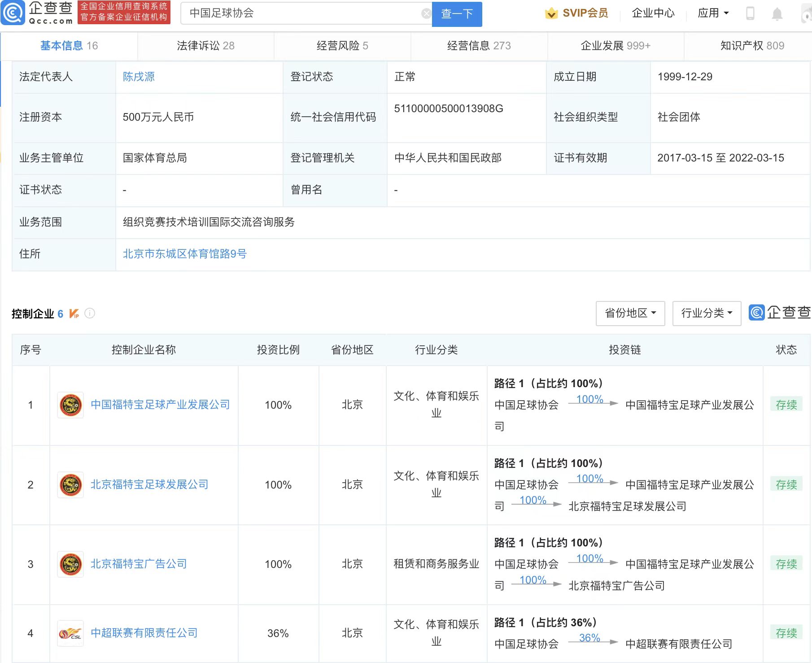Screen dimensions: 812x663
Task: Open the 省份地区 filter dropdown
Action: pos(630,313)
